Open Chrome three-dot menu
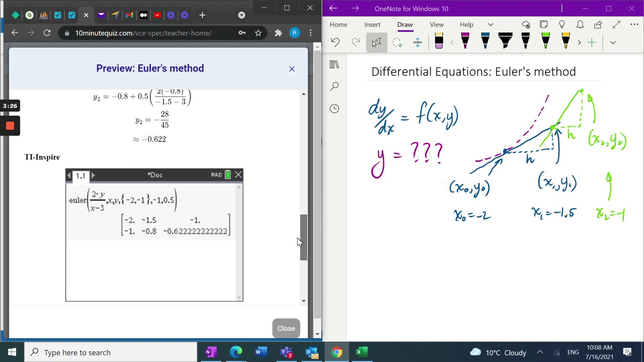 click(x=310, y=33)
